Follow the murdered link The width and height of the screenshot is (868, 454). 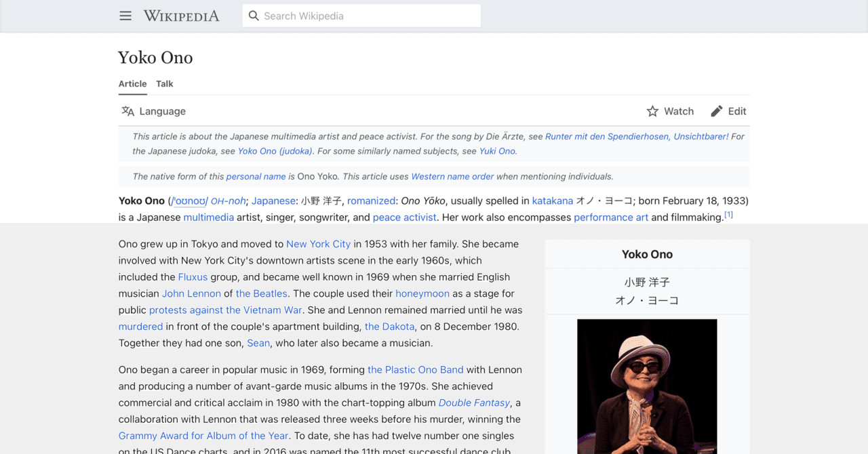point(141,327)
